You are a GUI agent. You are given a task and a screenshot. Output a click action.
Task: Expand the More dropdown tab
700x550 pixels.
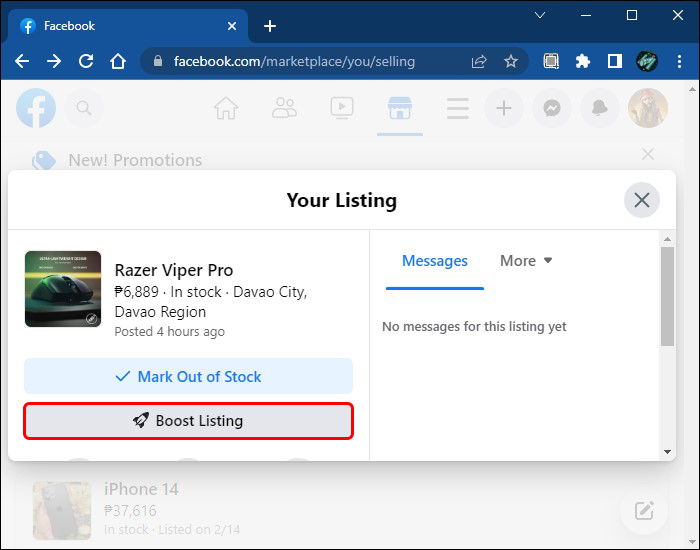point(526,261)
